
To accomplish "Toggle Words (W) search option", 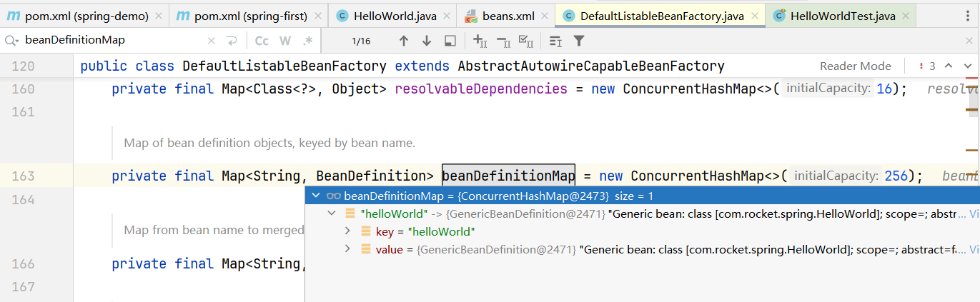I will tap(285, 41).
